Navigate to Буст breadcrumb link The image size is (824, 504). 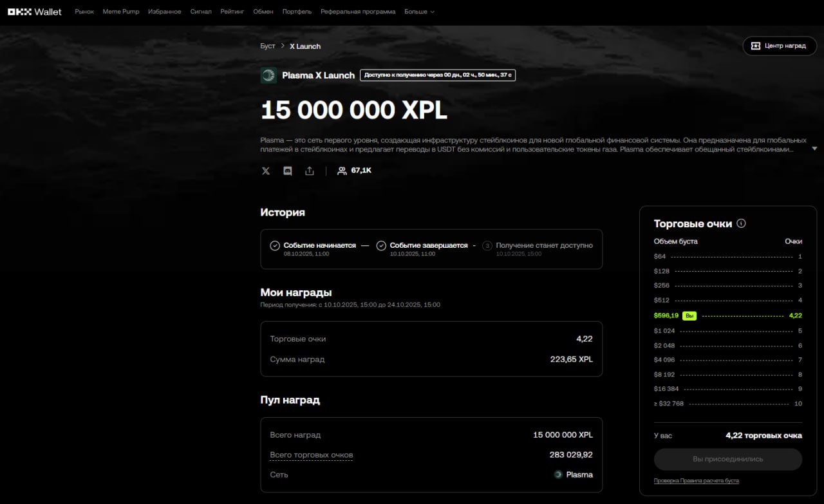click(x=268, y=46)
